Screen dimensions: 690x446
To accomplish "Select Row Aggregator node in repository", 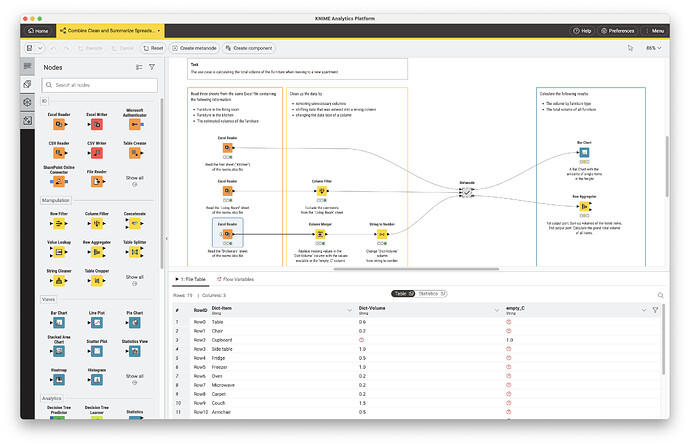I will click(97, 252).
